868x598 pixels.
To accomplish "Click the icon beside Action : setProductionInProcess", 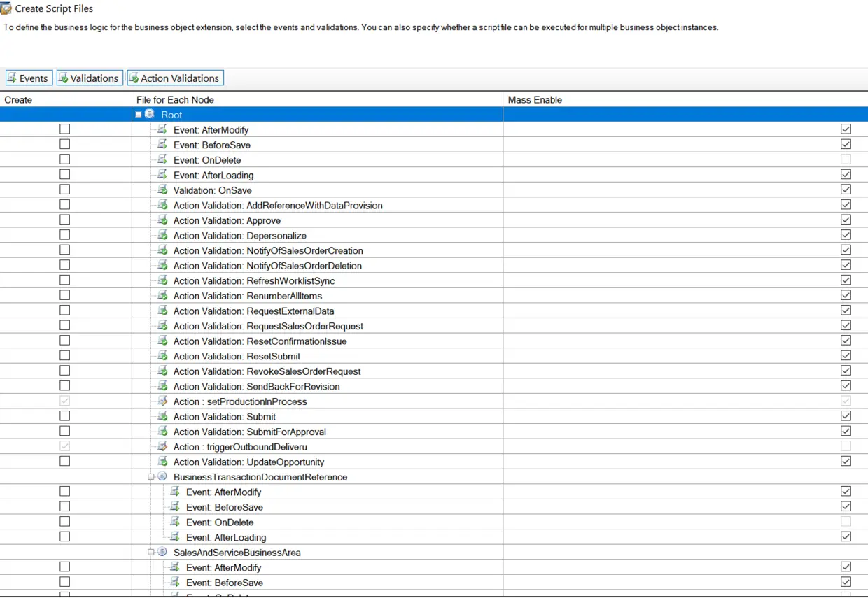I will point(162,401).
